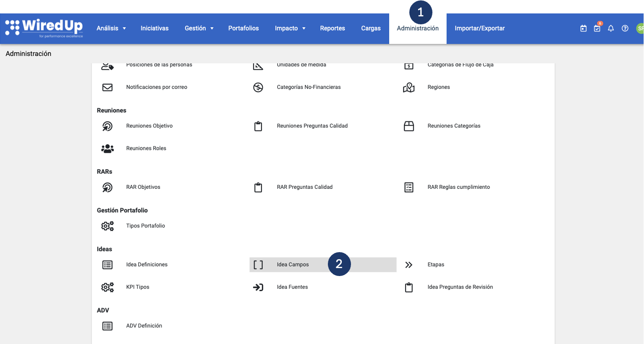The image size is (644, 344).
Task: Open Idea Definiciones link
Action: point(147,265)
